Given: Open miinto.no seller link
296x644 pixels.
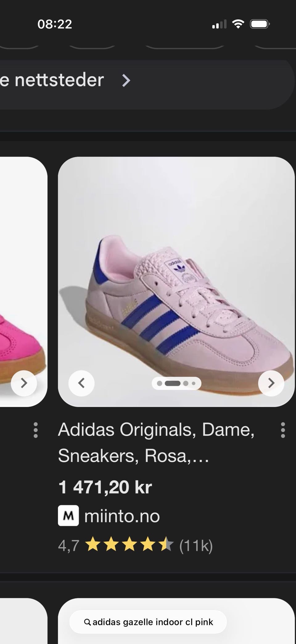Looking at the screenshot, I should click(122, 516).
